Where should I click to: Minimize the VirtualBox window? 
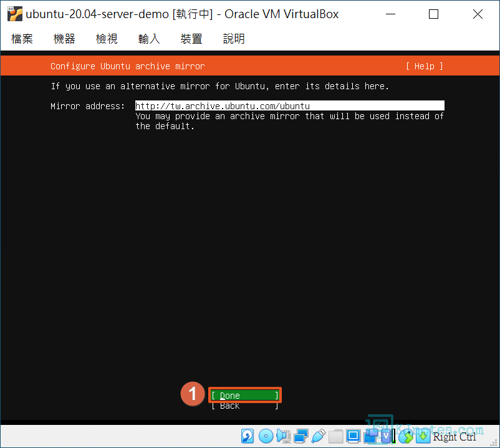tap(390, 14)
